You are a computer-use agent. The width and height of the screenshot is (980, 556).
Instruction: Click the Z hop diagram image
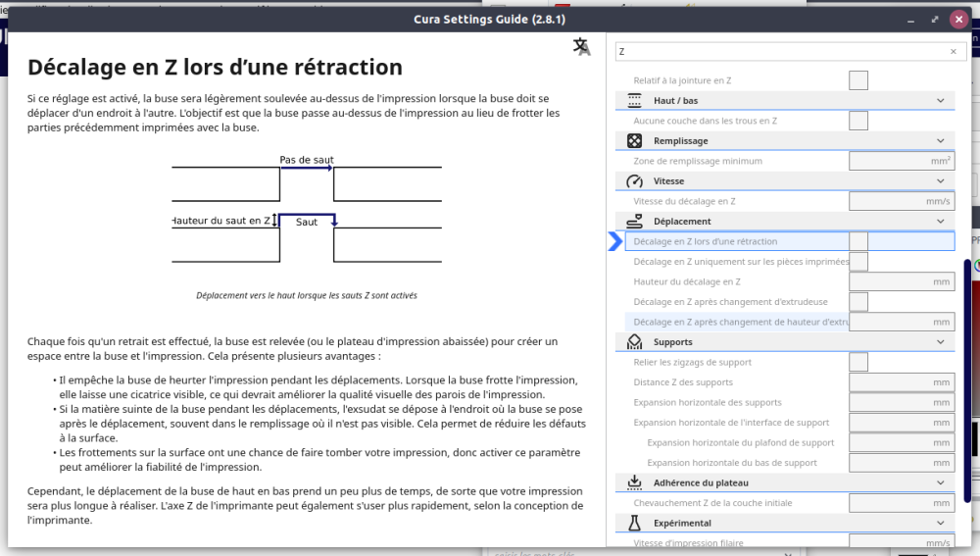(x=307, y=209)
